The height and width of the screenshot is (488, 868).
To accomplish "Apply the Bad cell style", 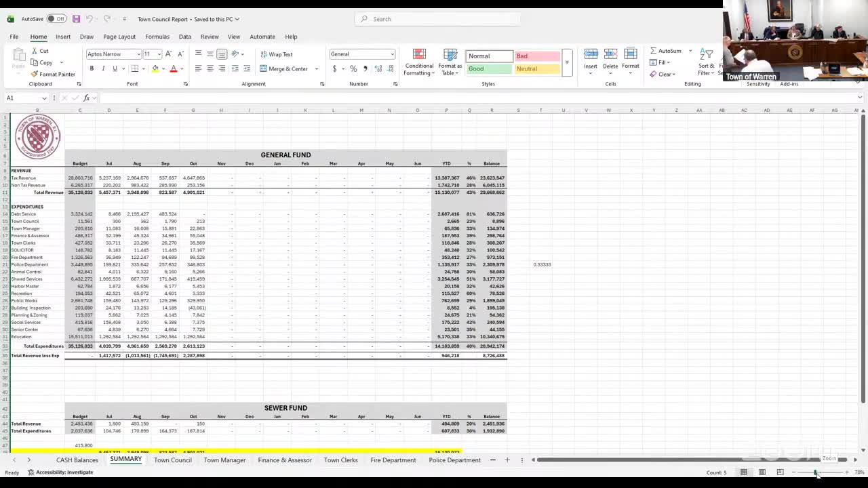I will coord(537,56).
